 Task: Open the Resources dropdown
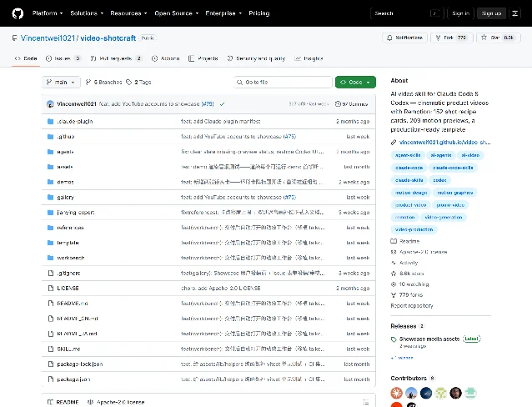[128, 13]
